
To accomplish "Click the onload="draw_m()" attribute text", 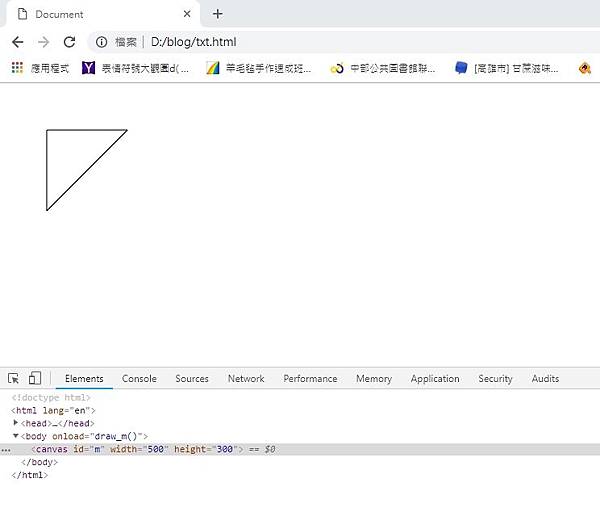I will 97,436.
